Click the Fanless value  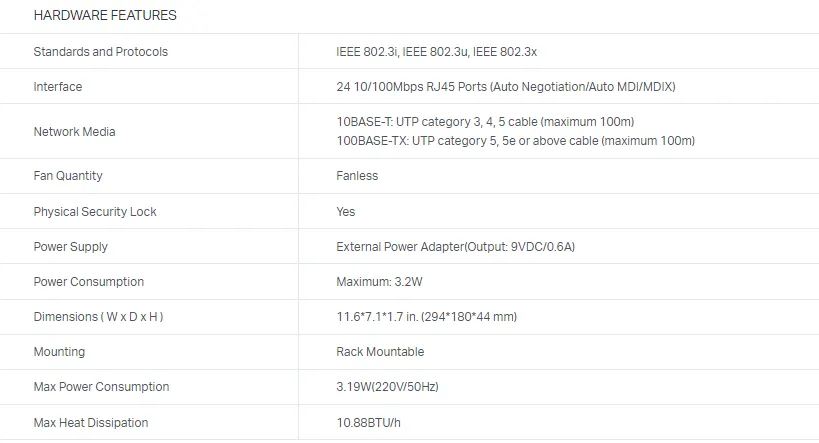click(357, 176)
